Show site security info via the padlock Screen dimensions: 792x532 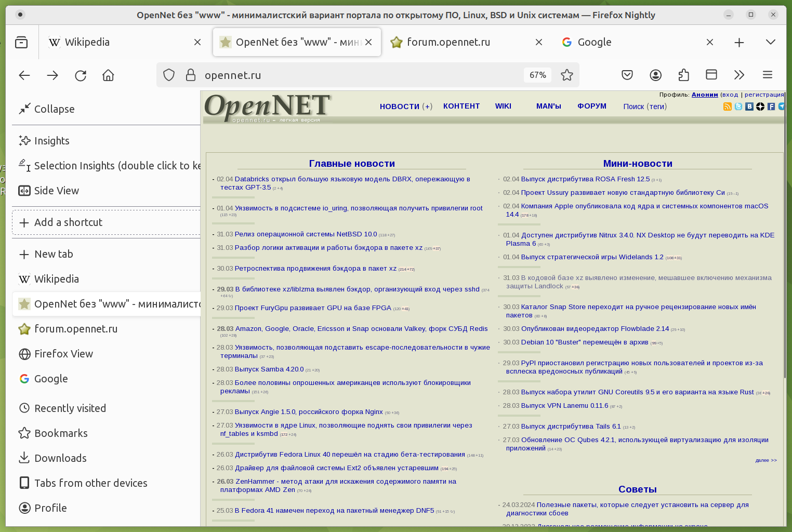click(x=191, y=75)
